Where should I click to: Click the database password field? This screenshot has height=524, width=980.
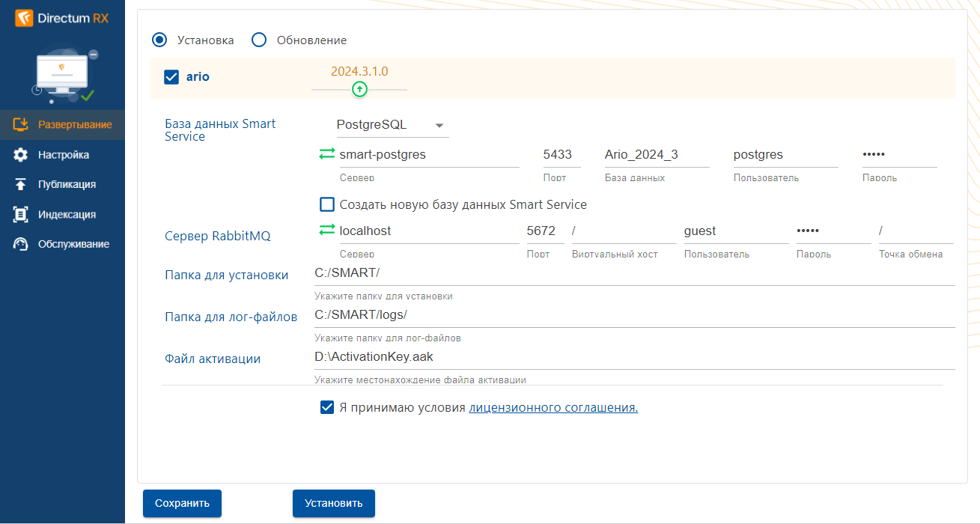pyautogui.click(x=899, y=155)
